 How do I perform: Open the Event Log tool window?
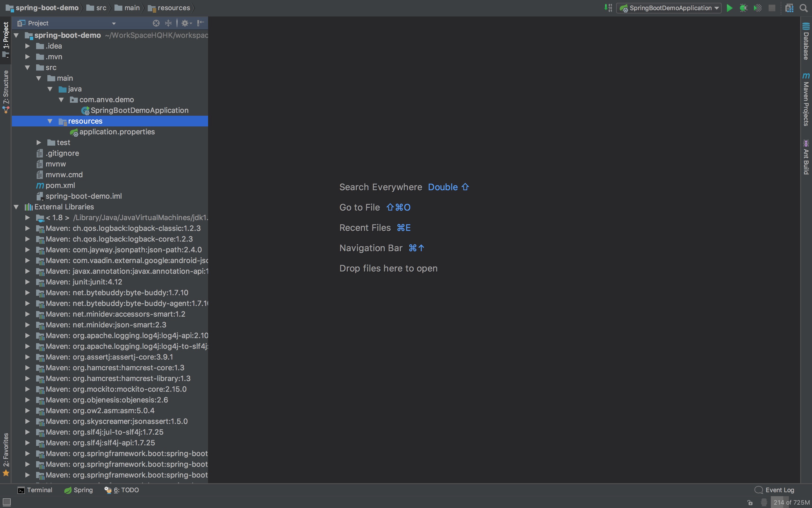pos(775,490)
